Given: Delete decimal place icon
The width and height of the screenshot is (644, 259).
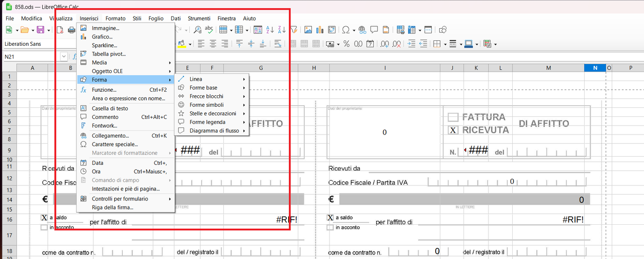Looking at the screenshot, I should coord(397,44).
